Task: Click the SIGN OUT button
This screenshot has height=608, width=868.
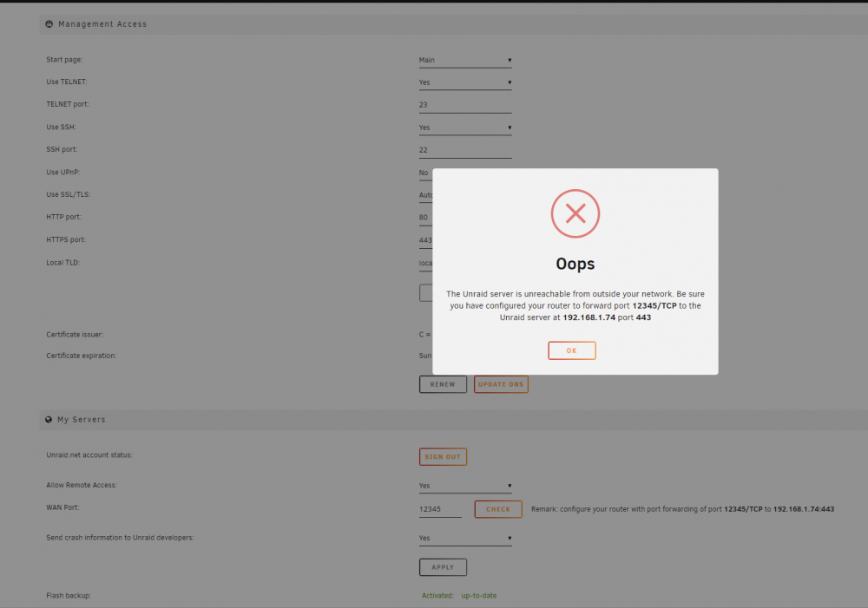Action: pyautogui.click(x=443, y=456)
